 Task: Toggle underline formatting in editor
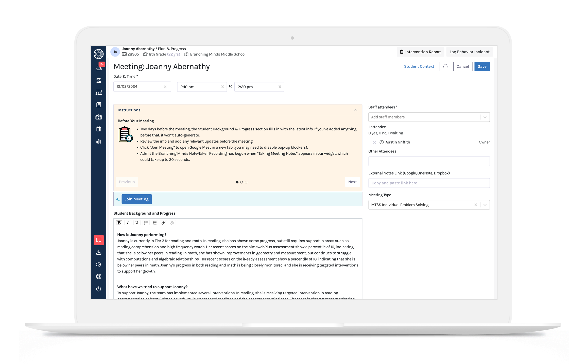click(x=137, y=223)
